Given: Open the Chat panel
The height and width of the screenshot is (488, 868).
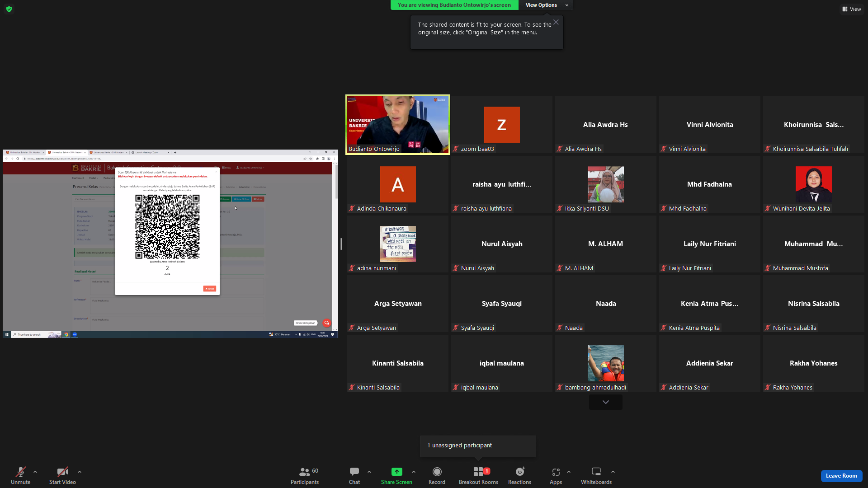Looking at the screenshot, I should (x=354, y=476).
